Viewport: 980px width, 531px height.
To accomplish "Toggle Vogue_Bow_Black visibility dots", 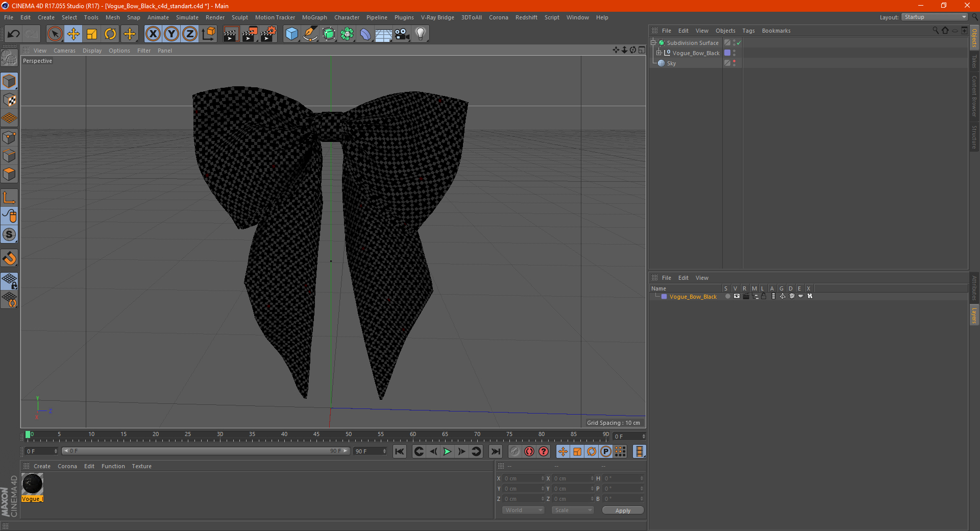I will tap(734, 53).
